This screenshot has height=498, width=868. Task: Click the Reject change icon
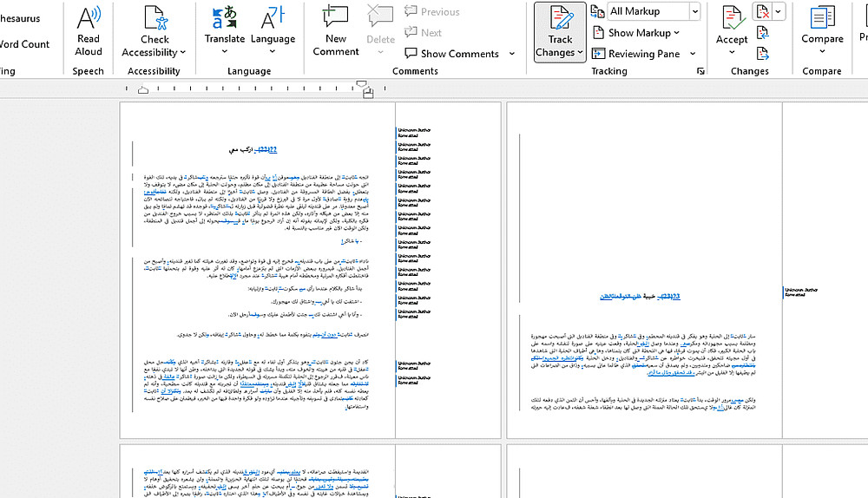pos(762,11)
